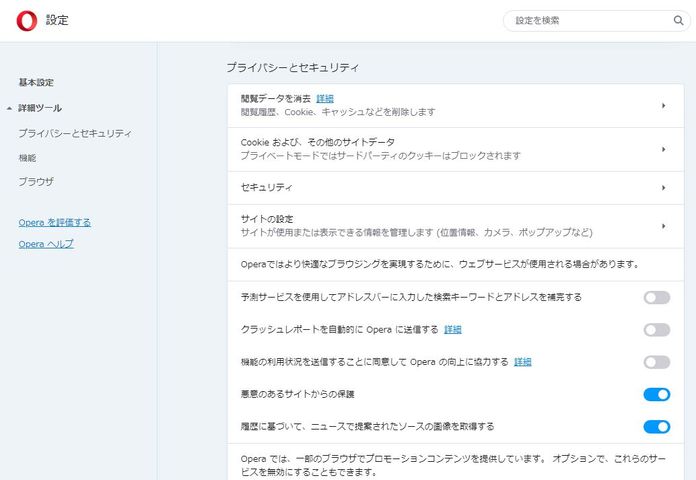
Task: Turn on クラッシュレポート automatic sending toggle
Action: 656,329
